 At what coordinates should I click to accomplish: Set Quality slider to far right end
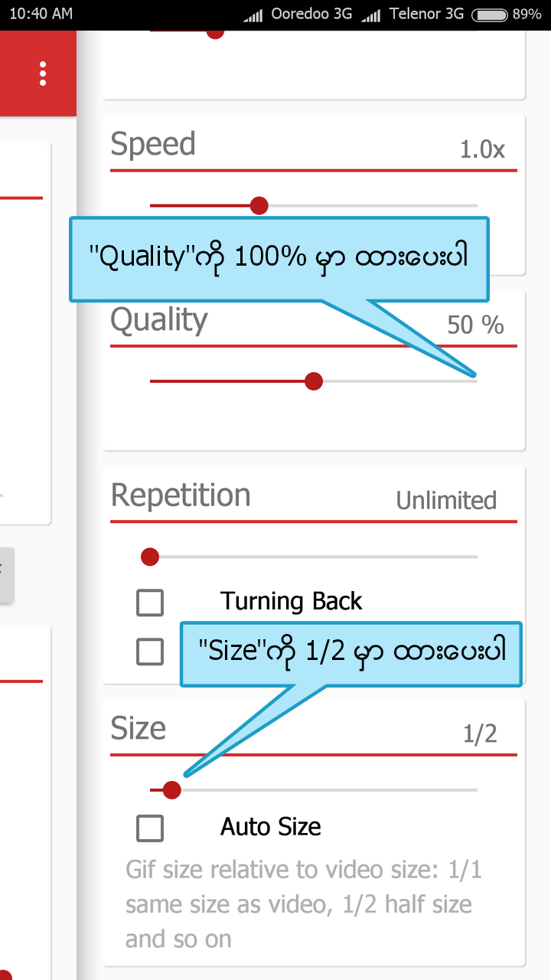coord(476,381)
